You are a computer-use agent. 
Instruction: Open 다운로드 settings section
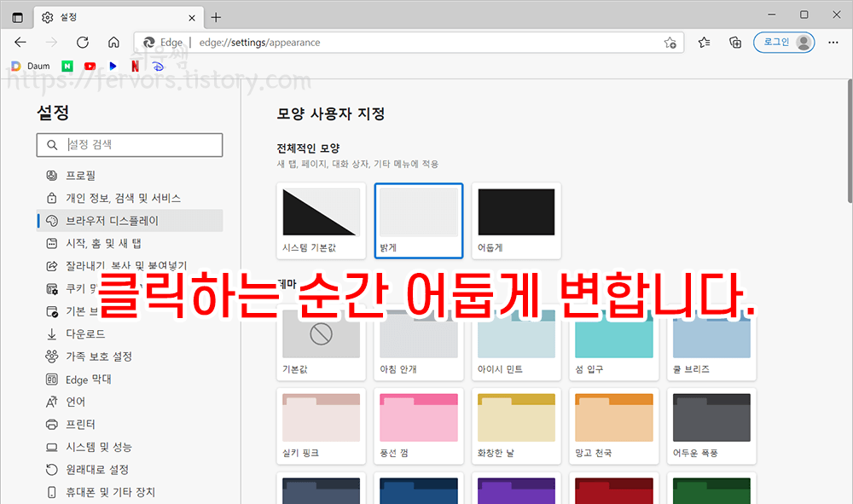point(130,333)
